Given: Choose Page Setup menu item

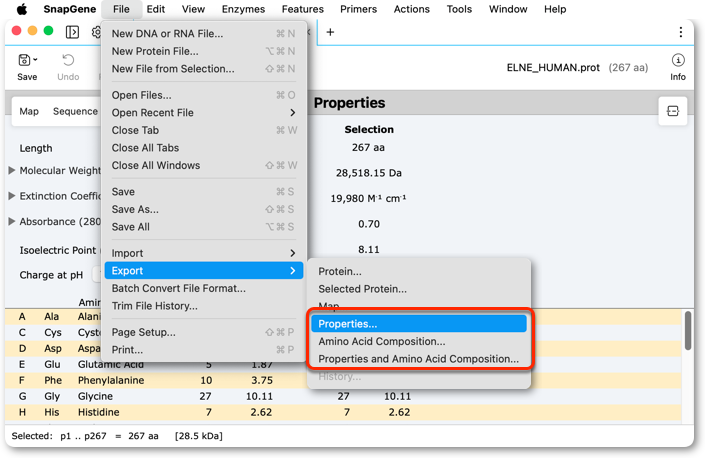Looking at the screenshot, I should point(204,332).
